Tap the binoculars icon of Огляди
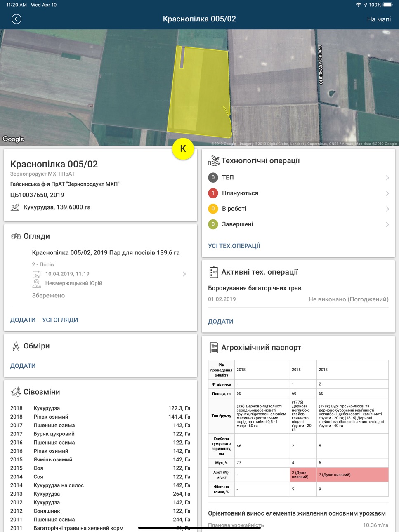 (x=16, y=236)
